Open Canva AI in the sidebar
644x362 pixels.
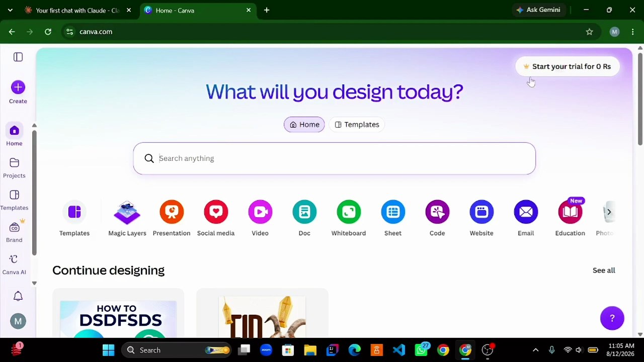14,264
